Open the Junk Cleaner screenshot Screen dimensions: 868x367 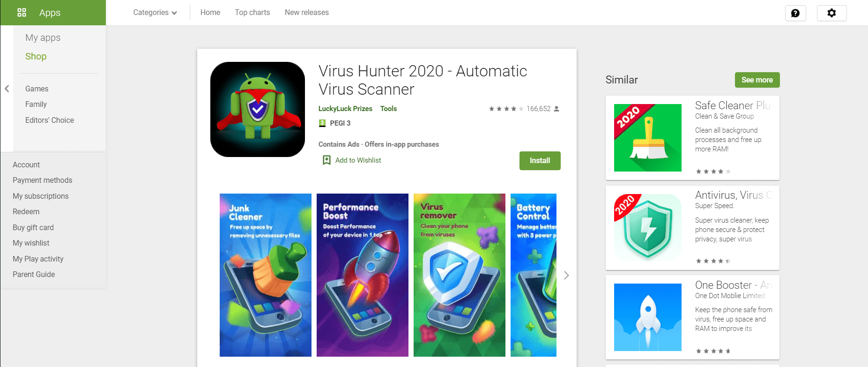266,275
